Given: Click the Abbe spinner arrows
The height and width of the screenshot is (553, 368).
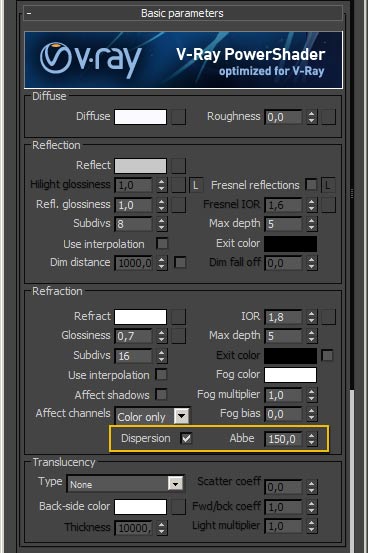Looking at the screenshot, I should coord(311,439).
